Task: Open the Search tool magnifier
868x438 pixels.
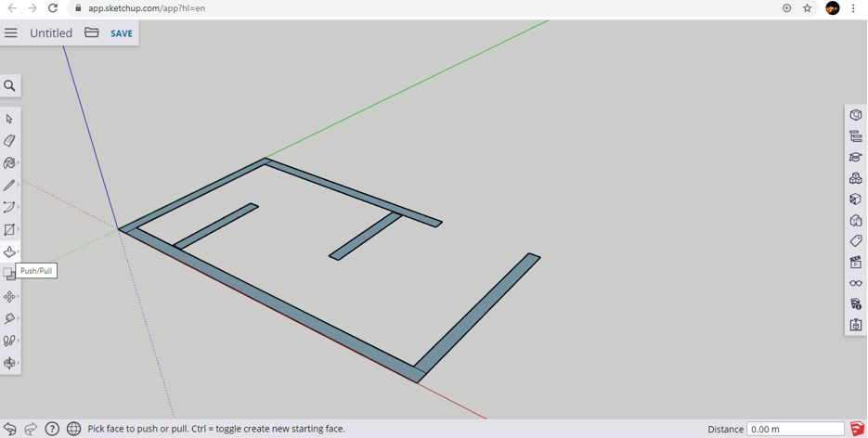Action: click(9, 85)
